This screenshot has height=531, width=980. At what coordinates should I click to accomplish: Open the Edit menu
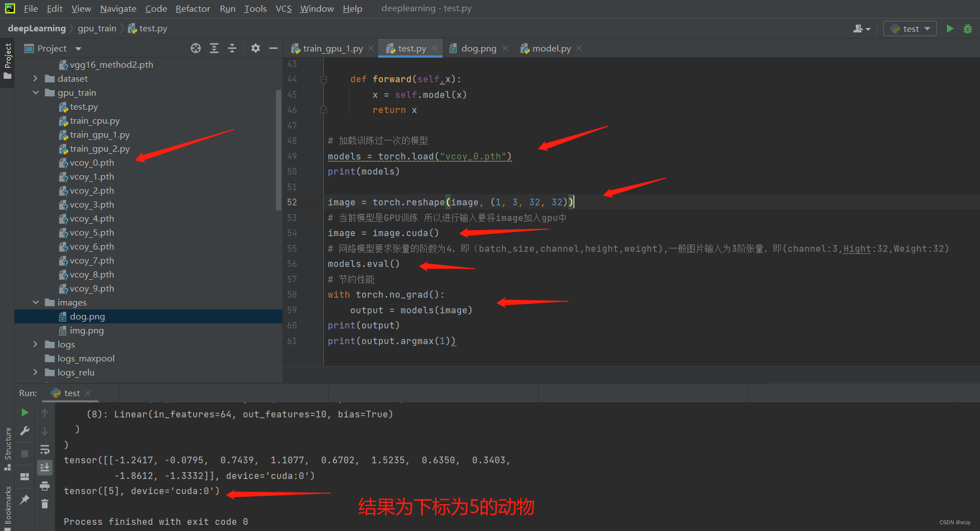(x=55, y=8)
